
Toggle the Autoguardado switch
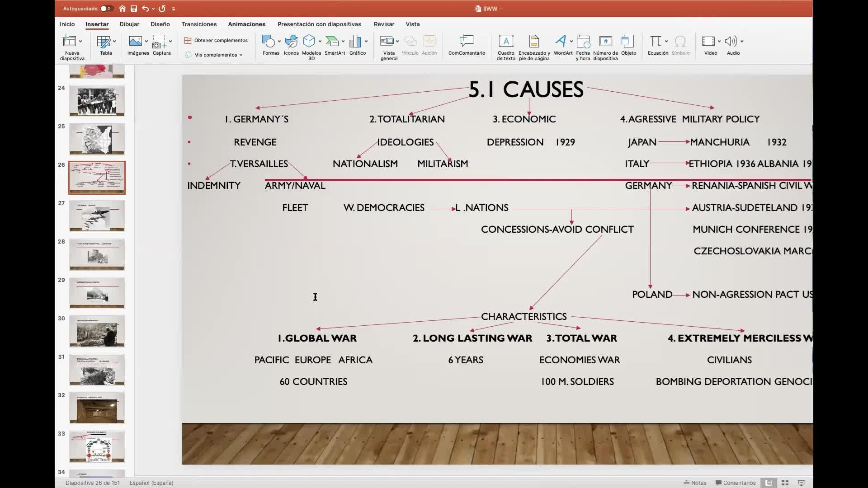click(x=106, y=9)
